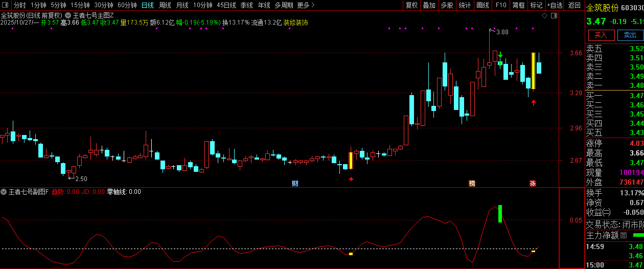The width and height of the screenshot is (644, 269).
Task: Toggle the left sidebar panel icon
Action: coord(6,5)
